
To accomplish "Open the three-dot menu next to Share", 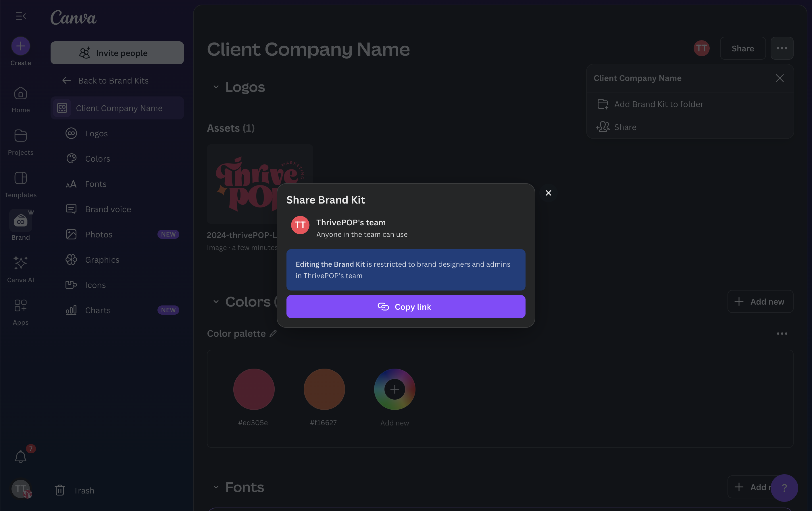I will coord(782,48).
